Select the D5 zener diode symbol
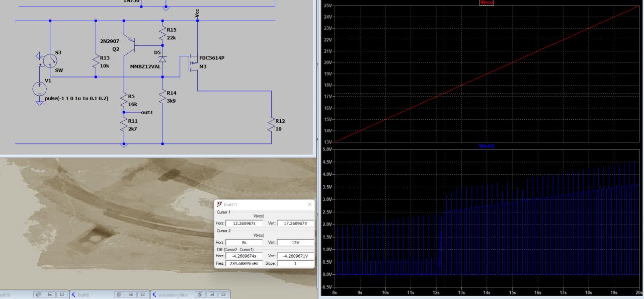Viewport: 644px width, 299px height. [x=163, y=58]
